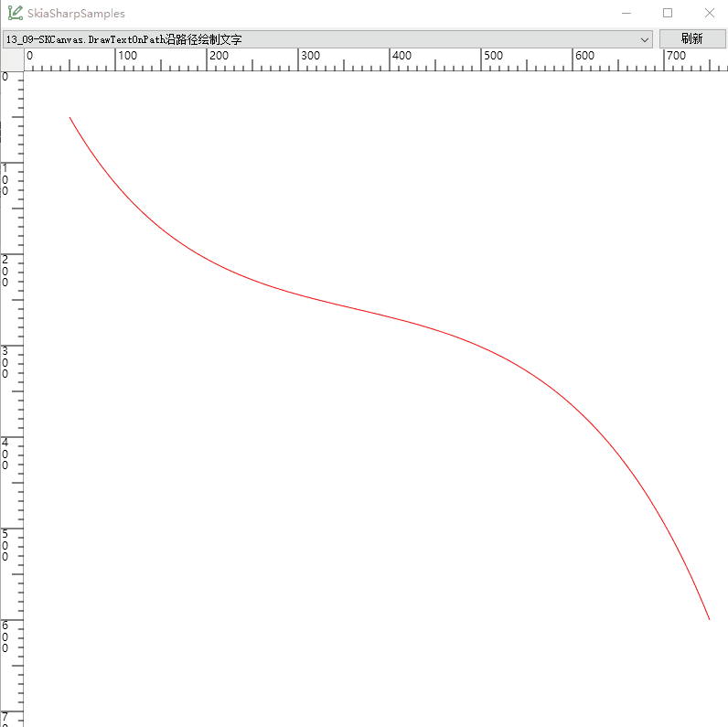The height and width of the screenshot is (727, 728).
Task: Click the 200 mark on horizontal ruler
Action: pyautogui.click(x=219, y=56)
